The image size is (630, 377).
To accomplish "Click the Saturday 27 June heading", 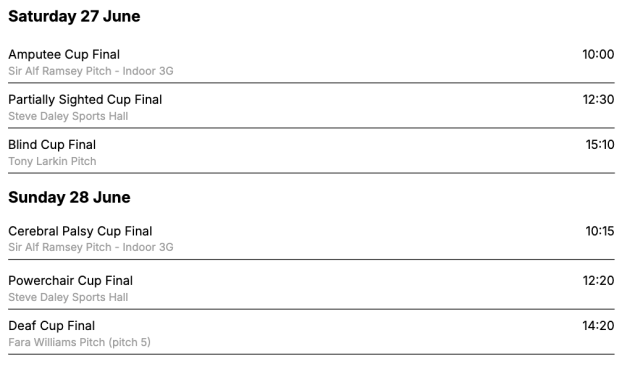I will (74, 16).
